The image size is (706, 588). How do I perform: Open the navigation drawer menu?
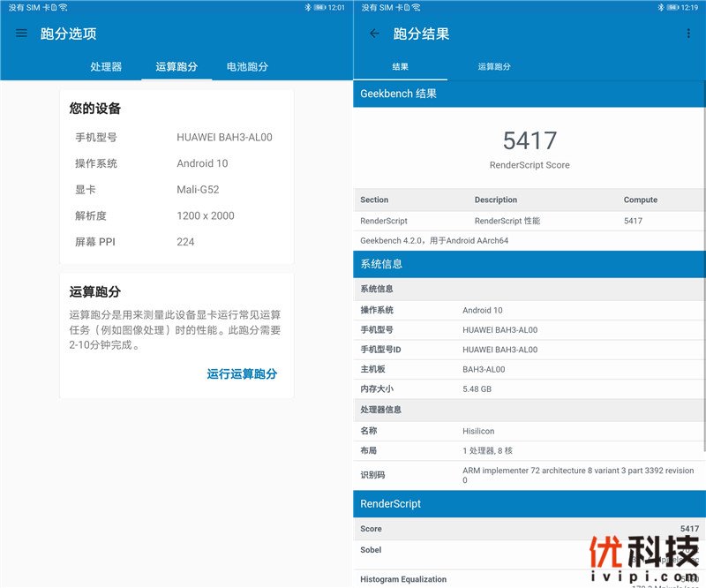pyautogui.click(x=21, y=33)
